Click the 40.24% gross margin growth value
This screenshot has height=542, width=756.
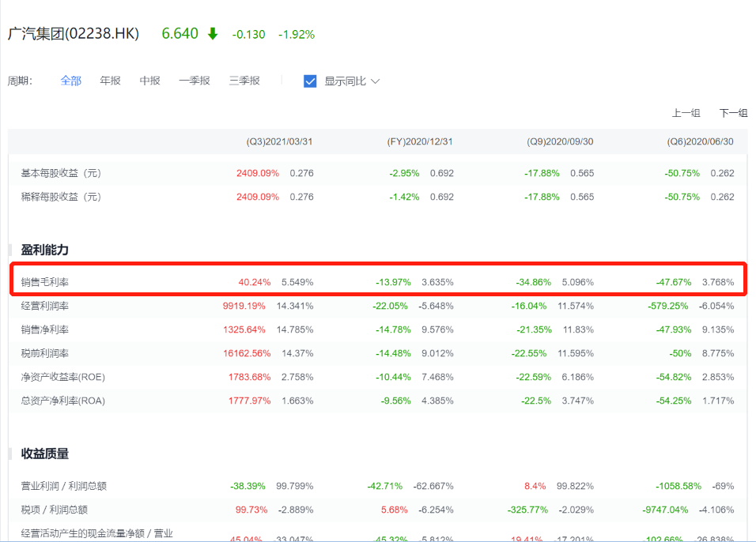point(255,282)
